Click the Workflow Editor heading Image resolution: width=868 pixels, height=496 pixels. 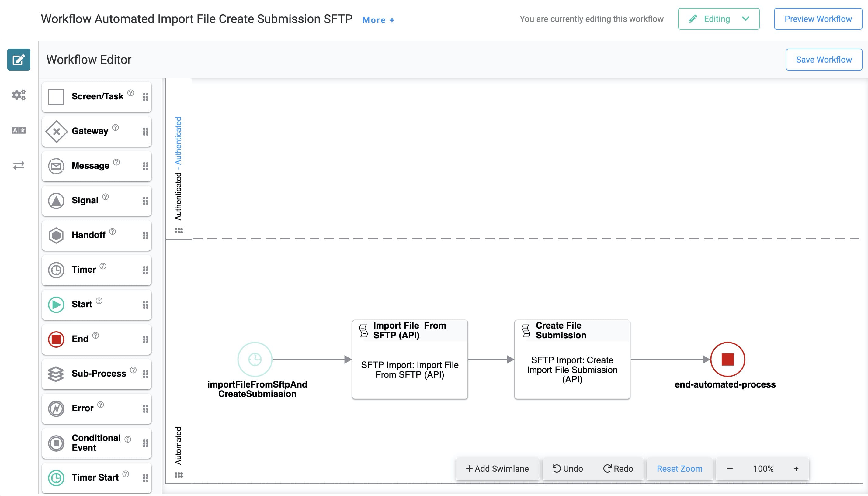(x=89, y=60)
